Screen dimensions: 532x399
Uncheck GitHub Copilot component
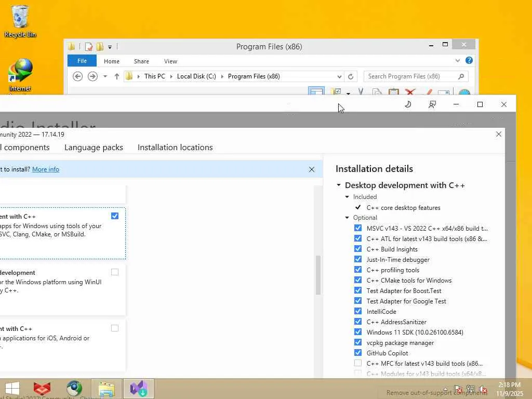pos(357,353)
